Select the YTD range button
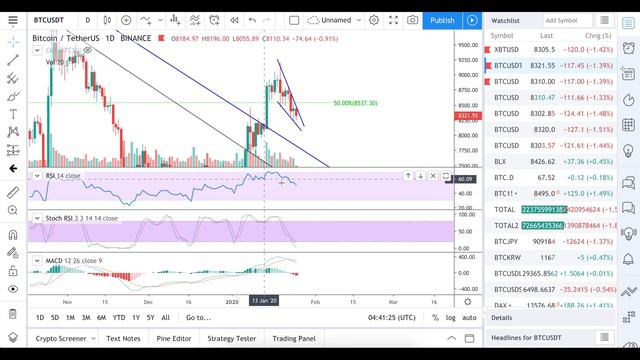The height and width of the screenshot is (360, 640). pos(119,318)
